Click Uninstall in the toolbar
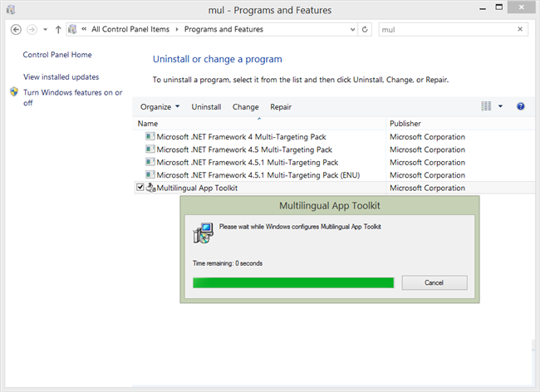The height and width of the screenshot is (392, 540). [x=206, y=107]
